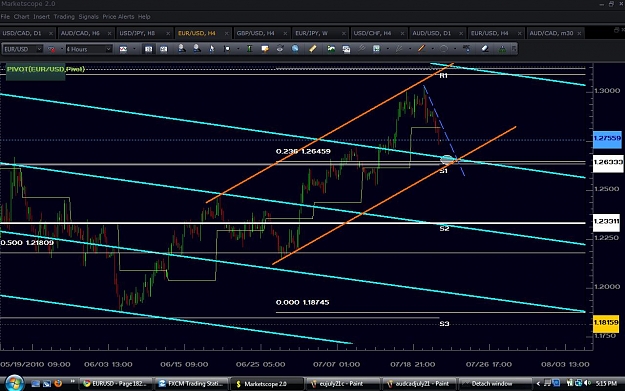Click the green grid indicator icon
Viewport: 625px width, 391px height.
point(376,49)
